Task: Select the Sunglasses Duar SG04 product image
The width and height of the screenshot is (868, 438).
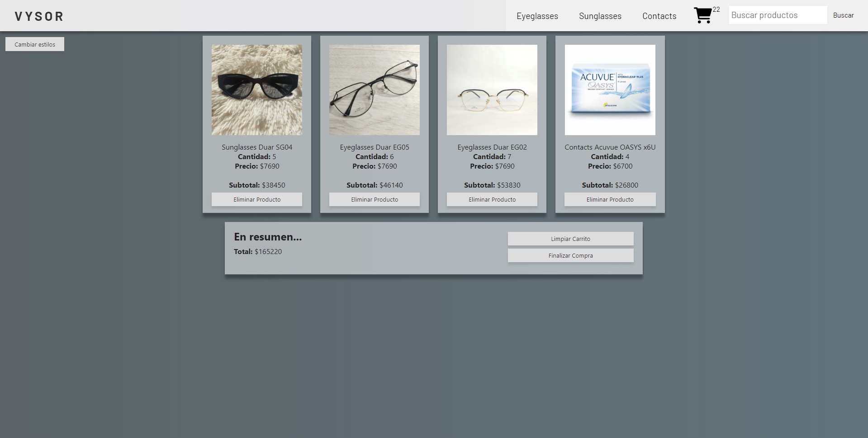Action: (257, 90)
